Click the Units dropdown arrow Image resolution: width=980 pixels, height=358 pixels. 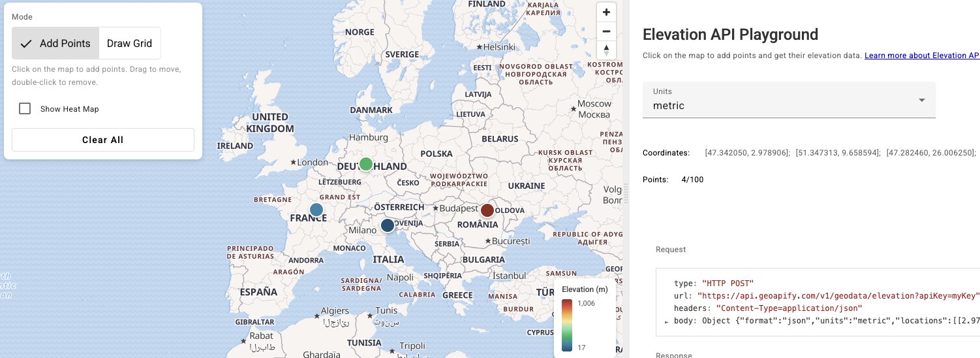(x=922, y=100)
